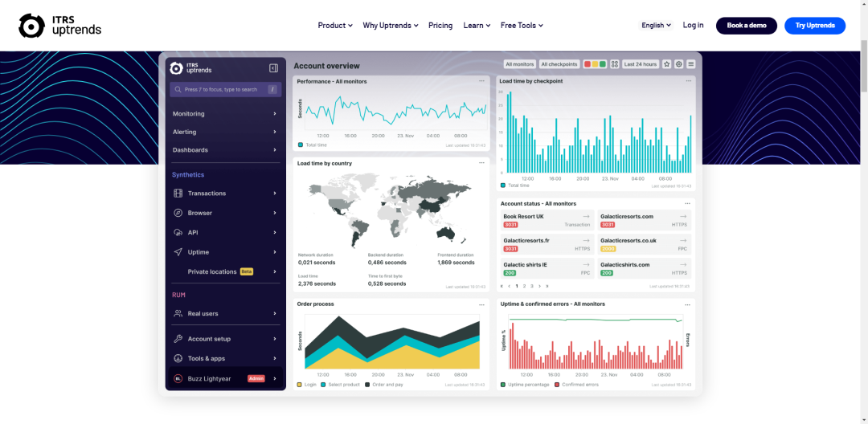Screen dimensions: 868x424
Task: Open the Free Tools dropdown
Action: (522, 26)
